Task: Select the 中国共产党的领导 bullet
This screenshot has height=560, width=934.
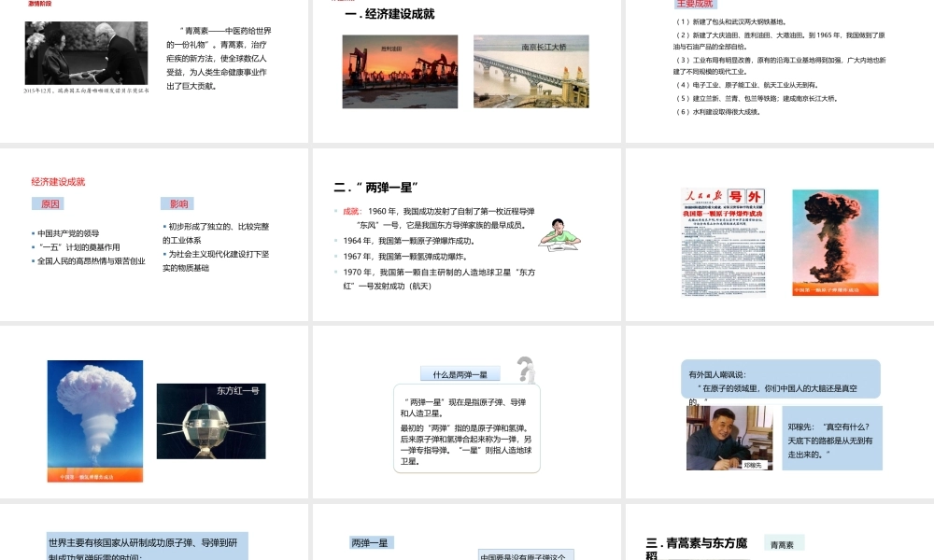Action: click(x=65, y=233)
